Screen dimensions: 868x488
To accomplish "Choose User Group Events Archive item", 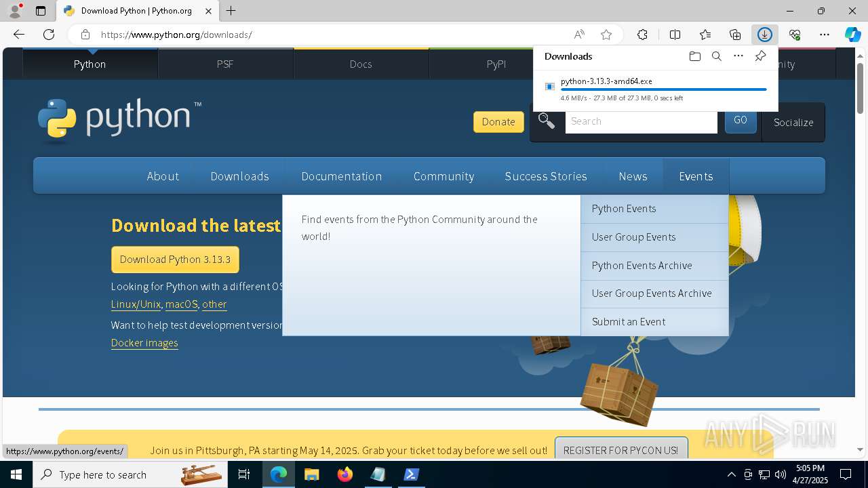I will [x=654, y=293].
